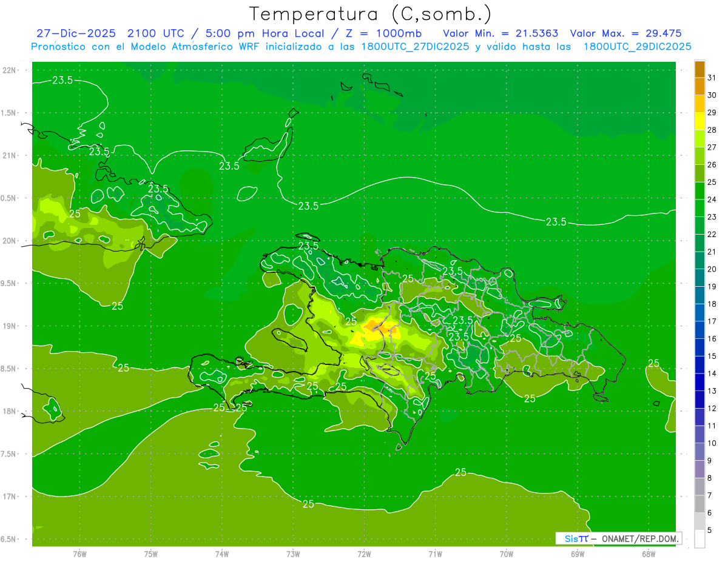Click the 68W longitude axis label

648,554
